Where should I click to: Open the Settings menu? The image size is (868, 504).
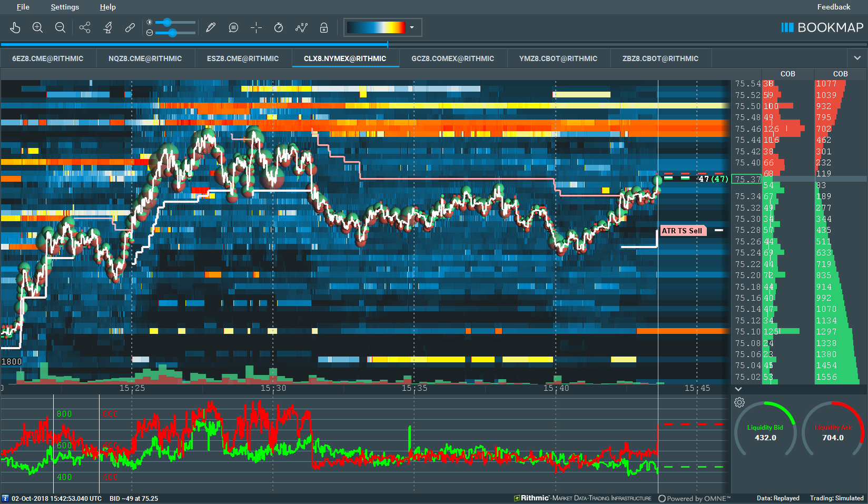click(x=64, y=7)
